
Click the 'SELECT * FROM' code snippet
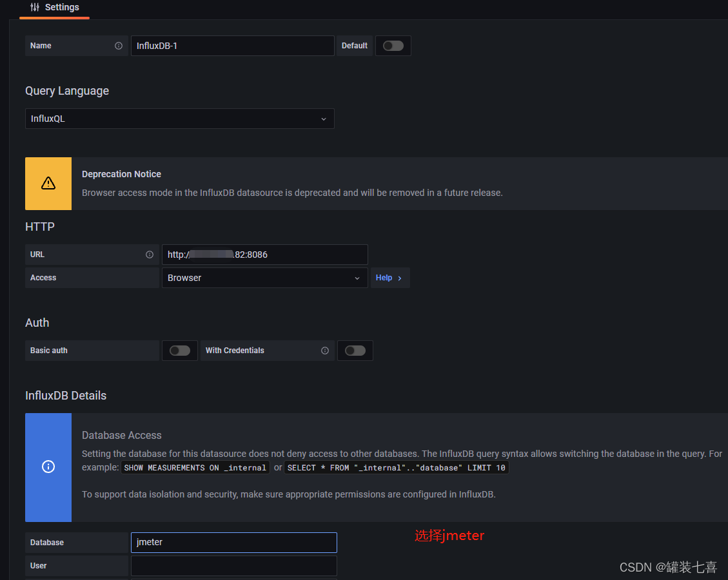pos(397,468)
